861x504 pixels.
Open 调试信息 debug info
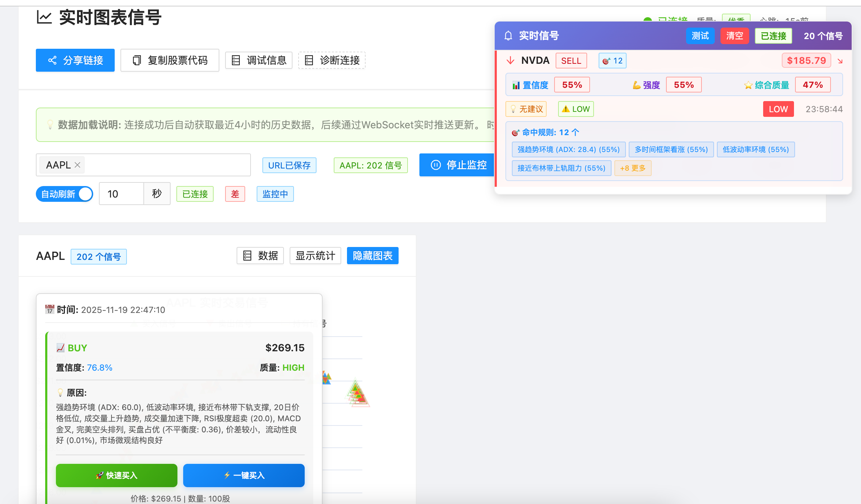click(x=259, y=60)
